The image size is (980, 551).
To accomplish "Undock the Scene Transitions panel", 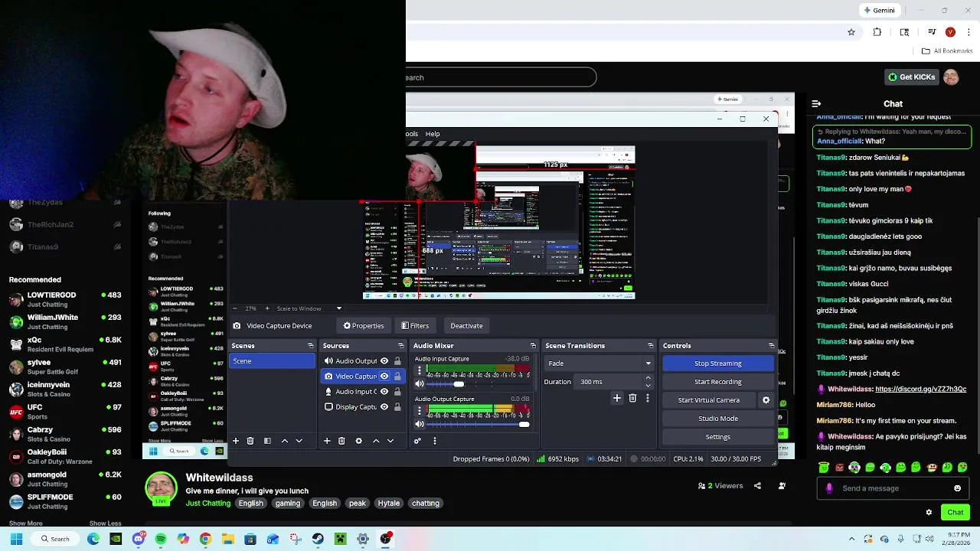I will (651, 346).
